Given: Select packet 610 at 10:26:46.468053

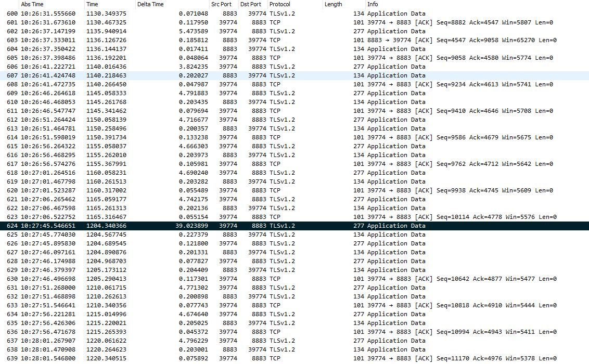Looking at the screenshot, I should (x=294, y=102).
